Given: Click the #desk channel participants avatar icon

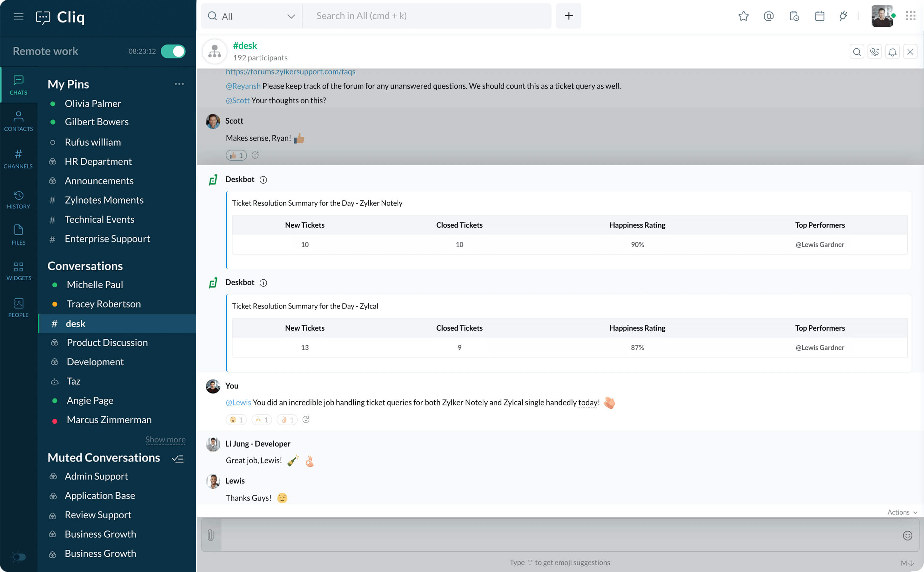Looking at the screenshot, I should tap(215, 51).
